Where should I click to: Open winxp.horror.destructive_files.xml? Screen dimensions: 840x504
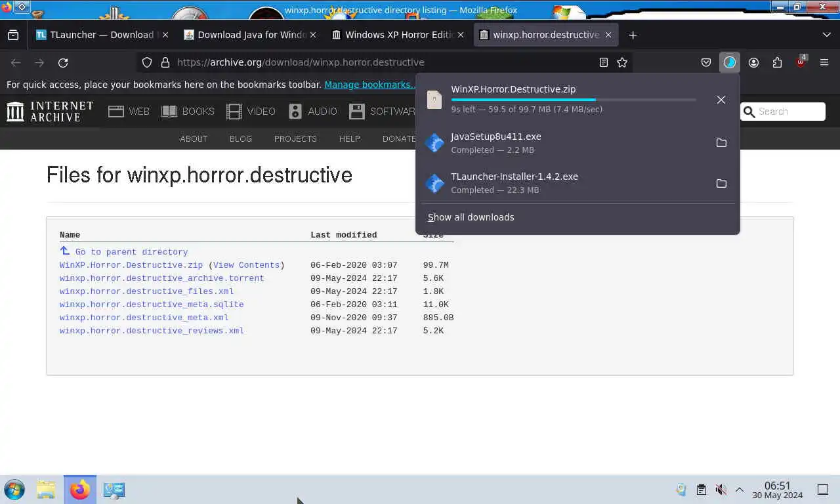(146, 291)
